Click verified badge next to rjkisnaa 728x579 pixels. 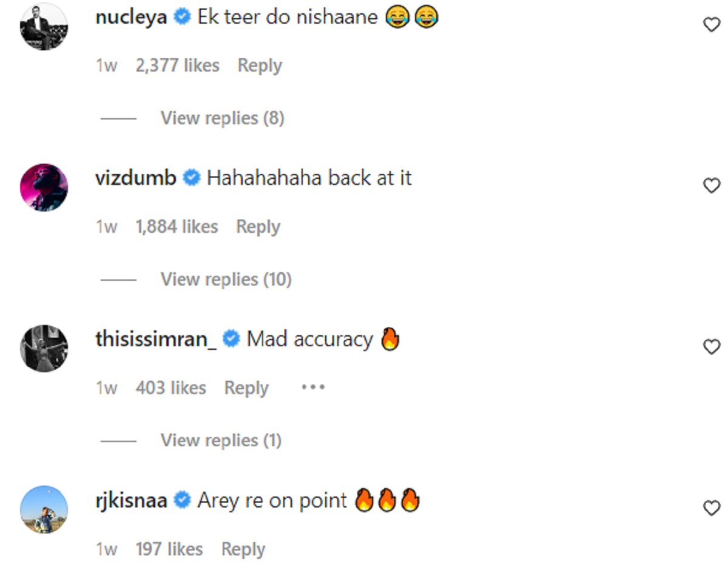click(x=181, y=501)
